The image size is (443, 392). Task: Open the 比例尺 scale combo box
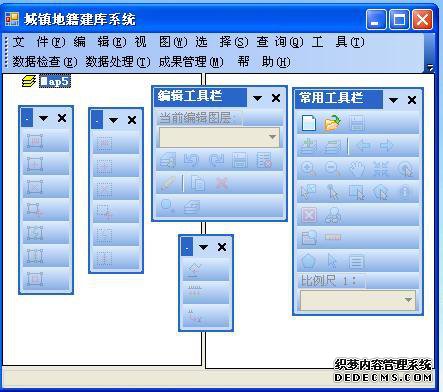(x=358, y=300)
